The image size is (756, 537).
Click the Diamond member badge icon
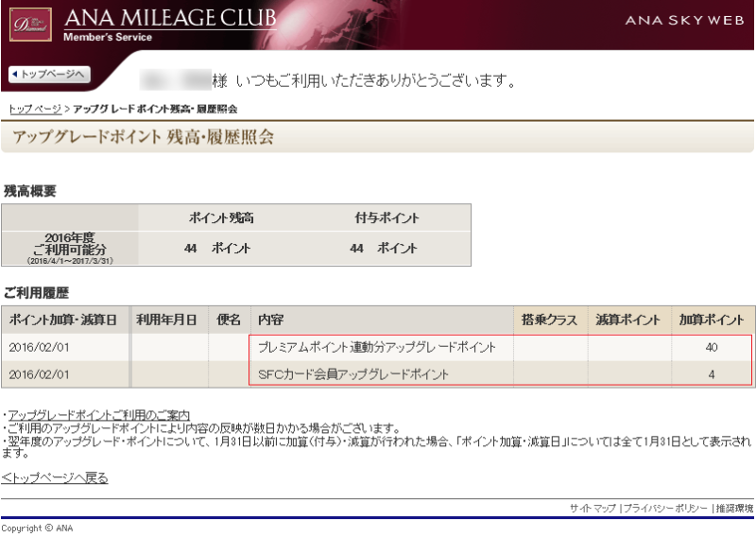click(x=30, y=25)
